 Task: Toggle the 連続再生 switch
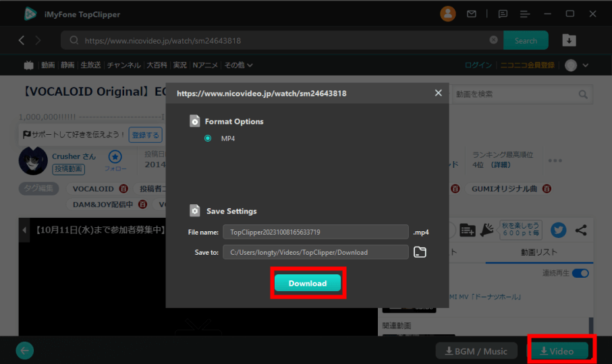(580, 273)
